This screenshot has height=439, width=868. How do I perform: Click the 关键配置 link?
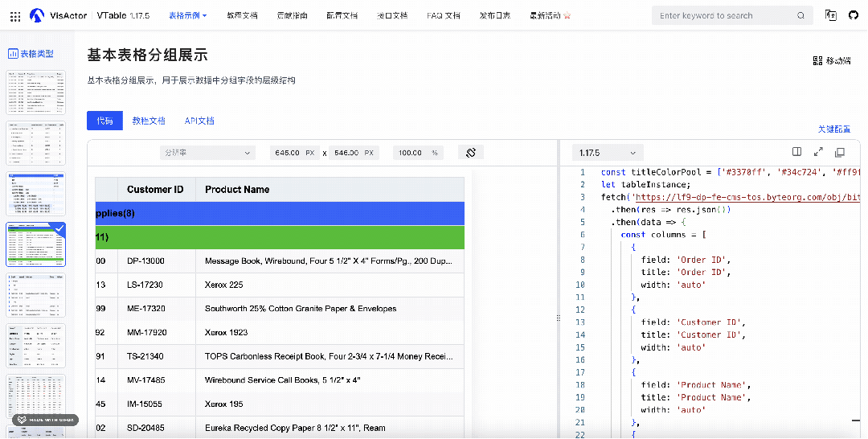click(x=834, y=129)
